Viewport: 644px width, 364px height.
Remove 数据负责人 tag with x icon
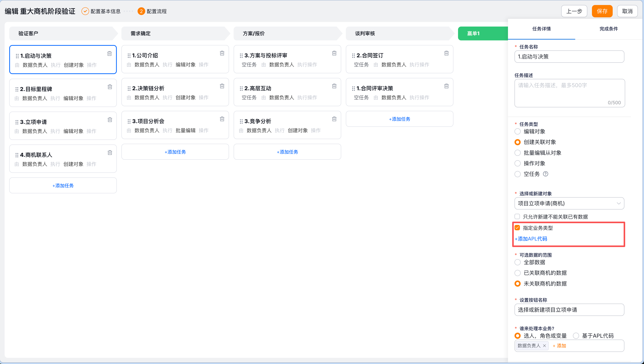click(544, 346)
